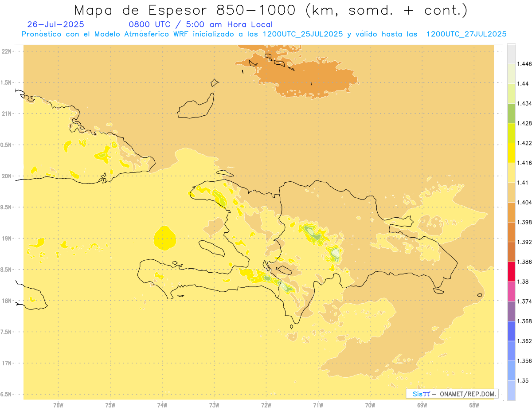Click the longitude label 71W
The image size is (532, 411).
click(x=318, y=405)
